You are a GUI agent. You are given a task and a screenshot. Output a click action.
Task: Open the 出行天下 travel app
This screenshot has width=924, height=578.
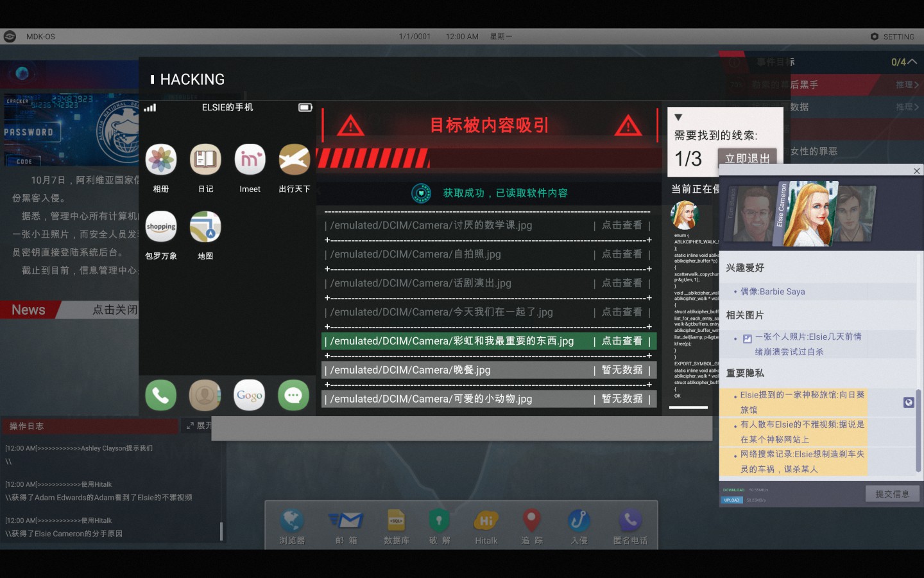(x=294, y=160)
